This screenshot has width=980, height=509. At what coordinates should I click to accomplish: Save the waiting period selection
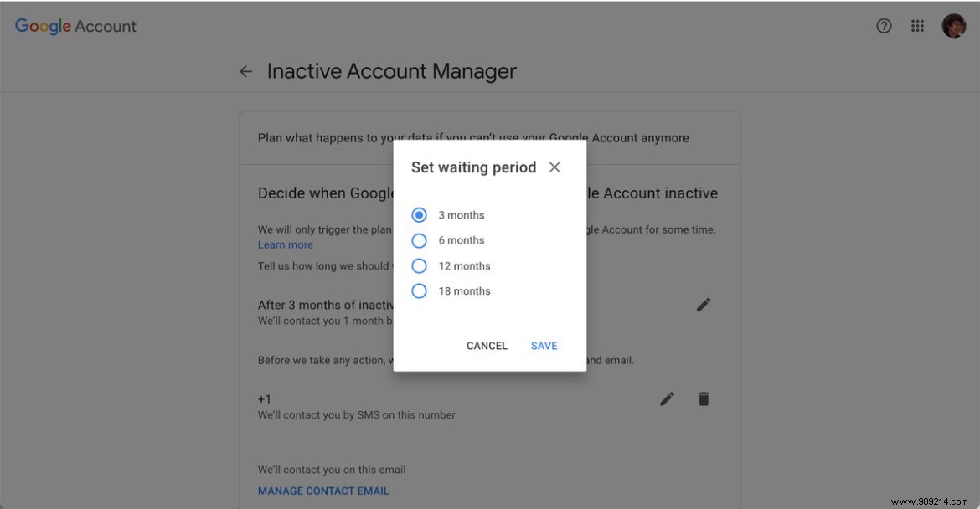coord(544,345)
